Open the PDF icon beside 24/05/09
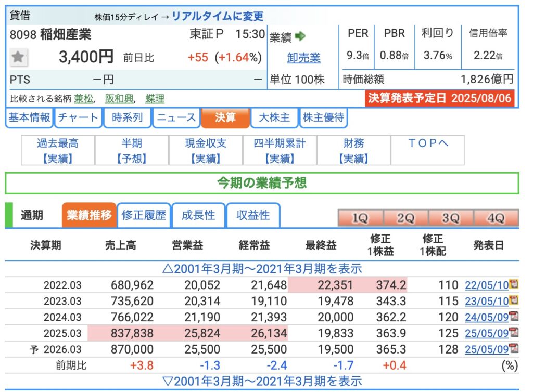Screen dimensions: 533x392 [514, 316]
